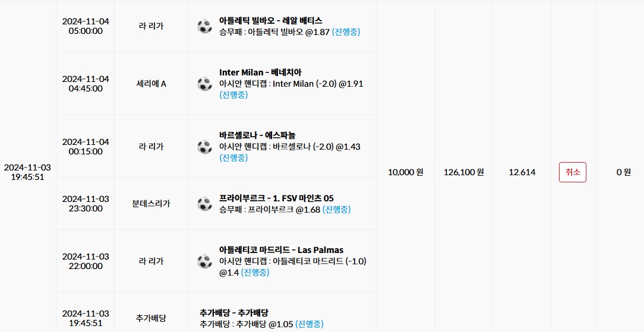Select the 아틀레티코 마드리드 - Las Palmas title

[281, 249]
